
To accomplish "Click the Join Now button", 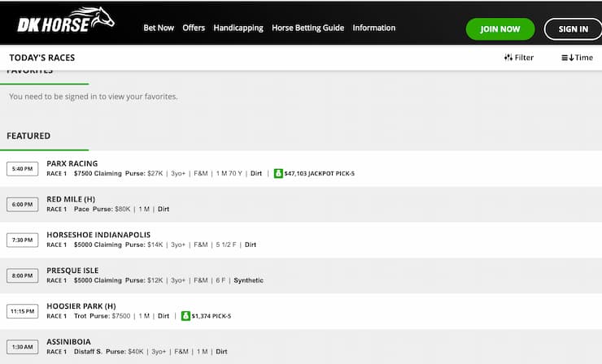I will [x=500, y=29].
